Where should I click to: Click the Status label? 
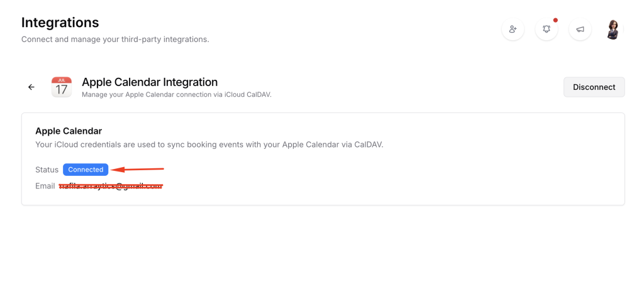coord(47,170)
